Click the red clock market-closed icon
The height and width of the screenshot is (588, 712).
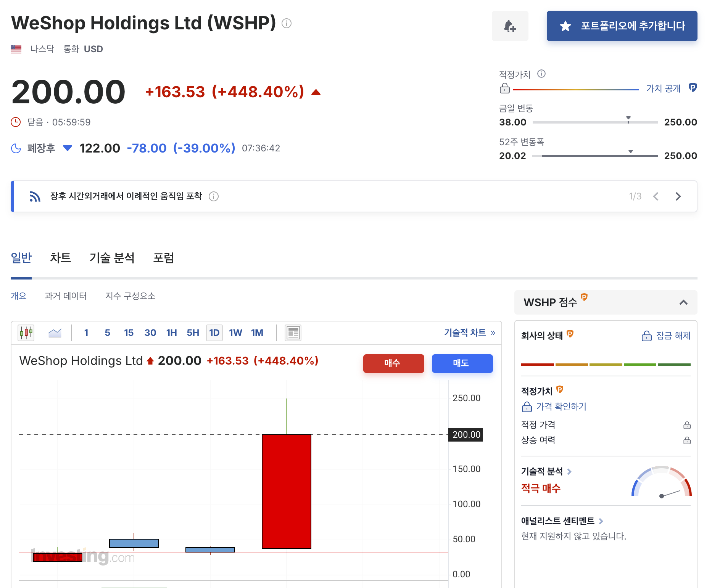pyautogui.click(x=16, y=122)
